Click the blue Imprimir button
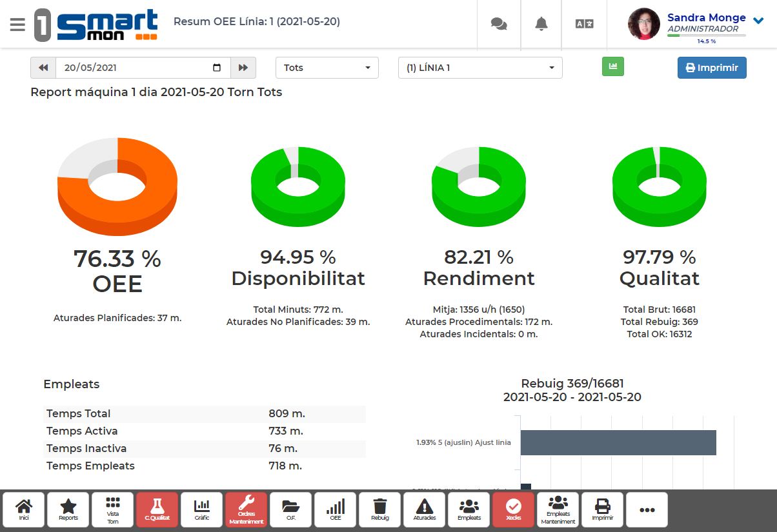The height and width of the screenshot is (532, 777). click(712, 67)
